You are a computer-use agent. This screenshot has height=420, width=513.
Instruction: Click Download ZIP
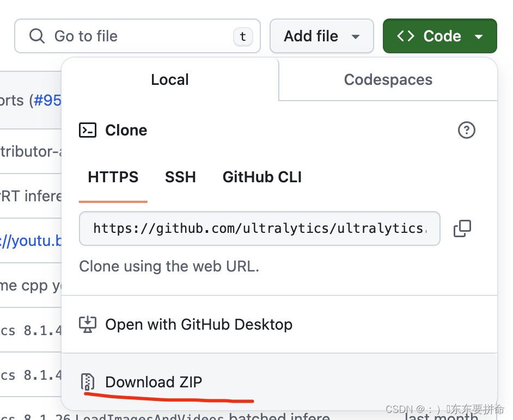coord(279,382)
